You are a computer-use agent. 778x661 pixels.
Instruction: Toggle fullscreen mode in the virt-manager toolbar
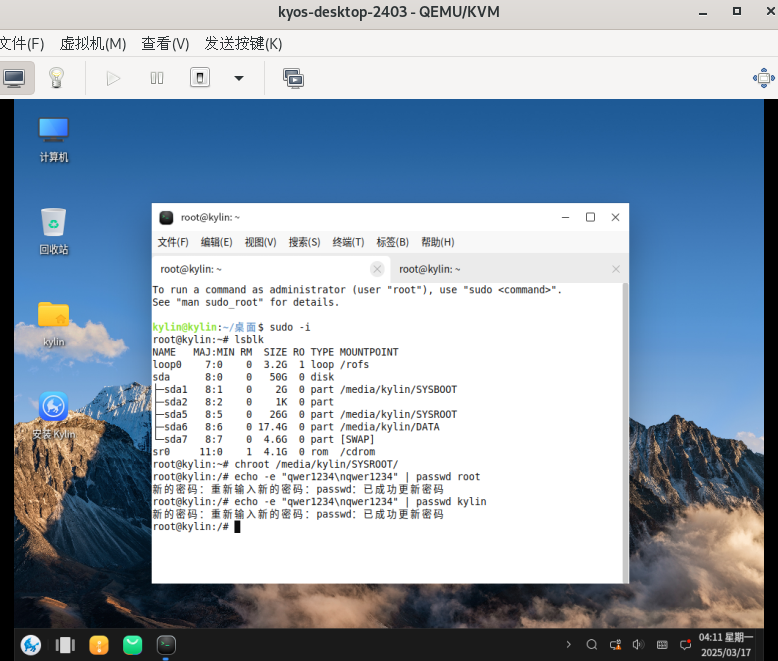pos(764,78)
